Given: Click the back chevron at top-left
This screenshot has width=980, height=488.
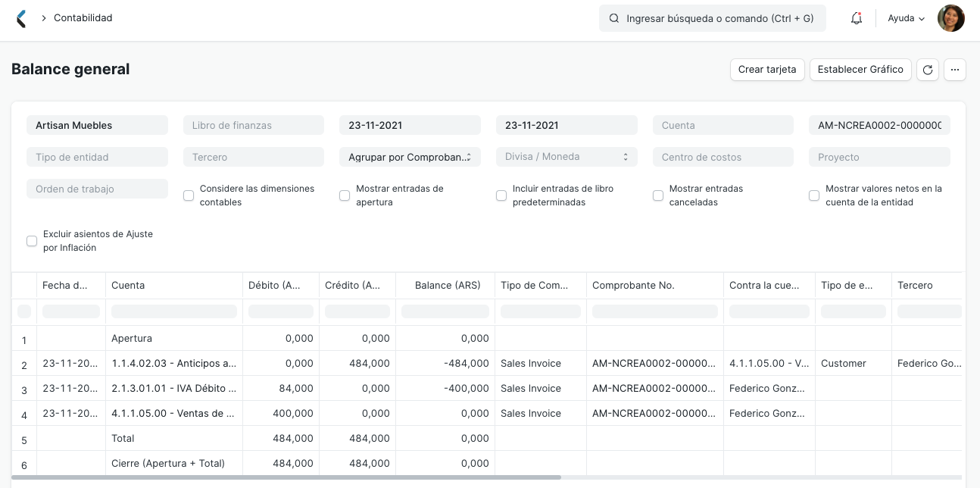Looking at the screenshot, I should click(21, 18).
